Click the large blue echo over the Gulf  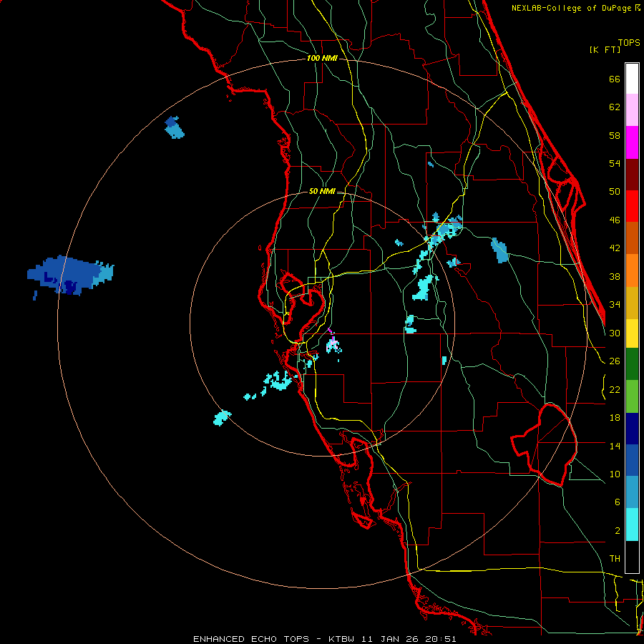[70, 275]
